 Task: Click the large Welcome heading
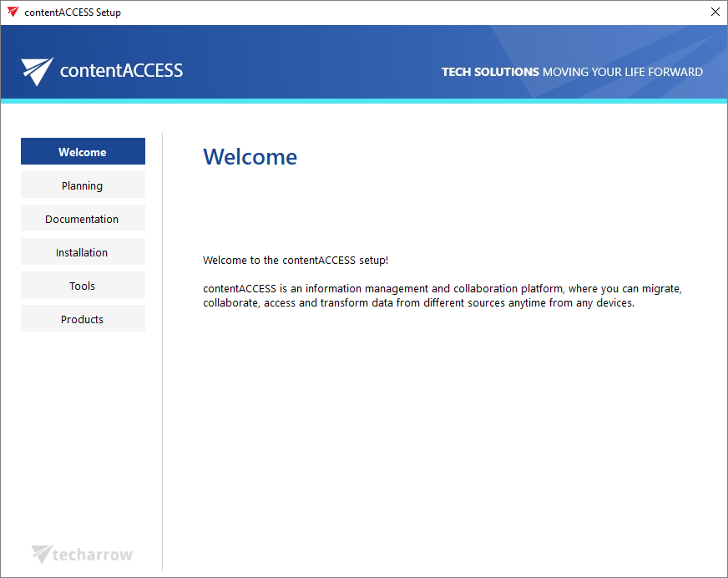(250, 156)
